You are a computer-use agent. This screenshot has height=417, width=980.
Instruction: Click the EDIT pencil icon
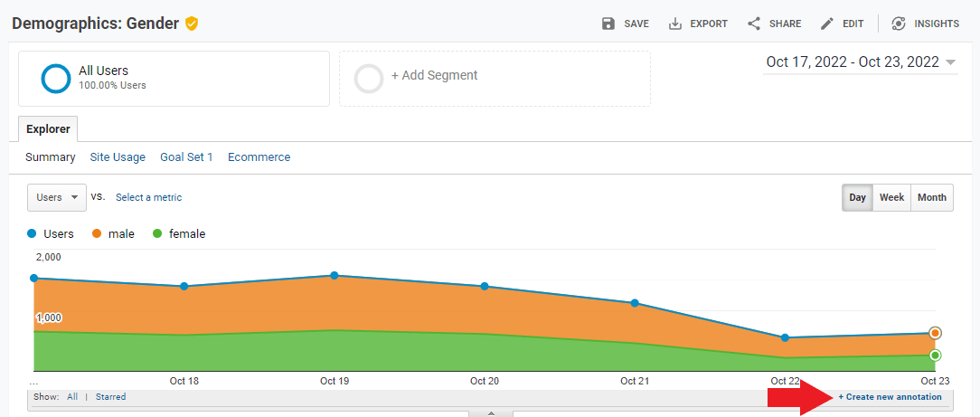[827, 24]
